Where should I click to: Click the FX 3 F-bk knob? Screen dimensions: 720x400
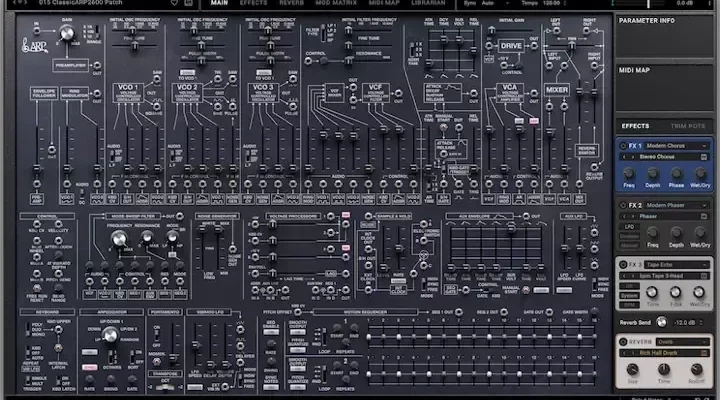675,292
